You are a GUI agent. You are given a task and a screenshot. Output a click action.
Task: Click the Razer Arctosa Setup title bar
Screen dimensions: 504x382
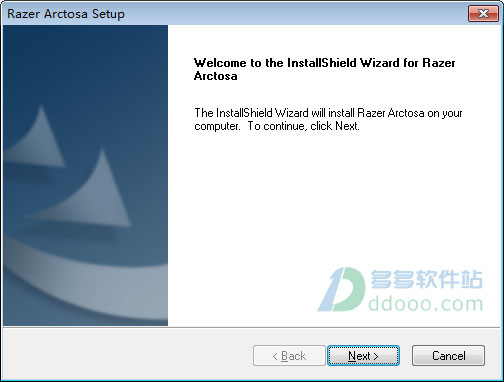pos(233,14)
